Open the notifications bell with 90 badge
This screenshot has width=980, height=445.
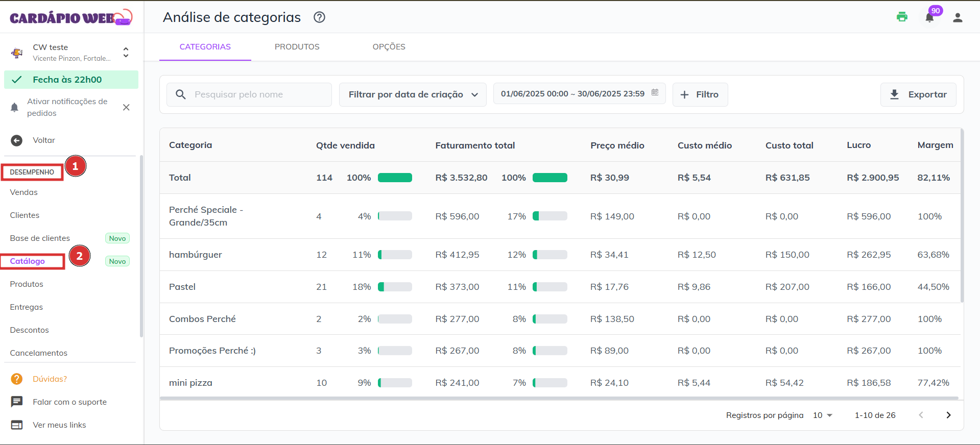pos(929,18)
